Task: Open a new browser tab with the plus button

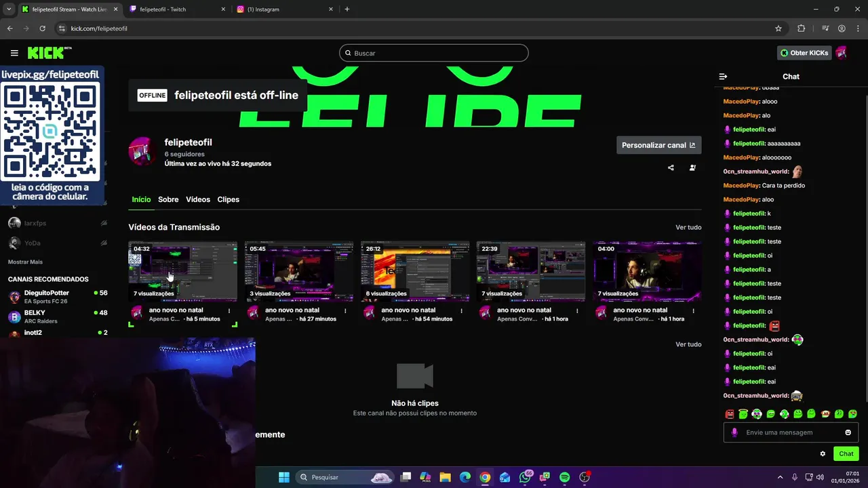Action: pos(347,9)
